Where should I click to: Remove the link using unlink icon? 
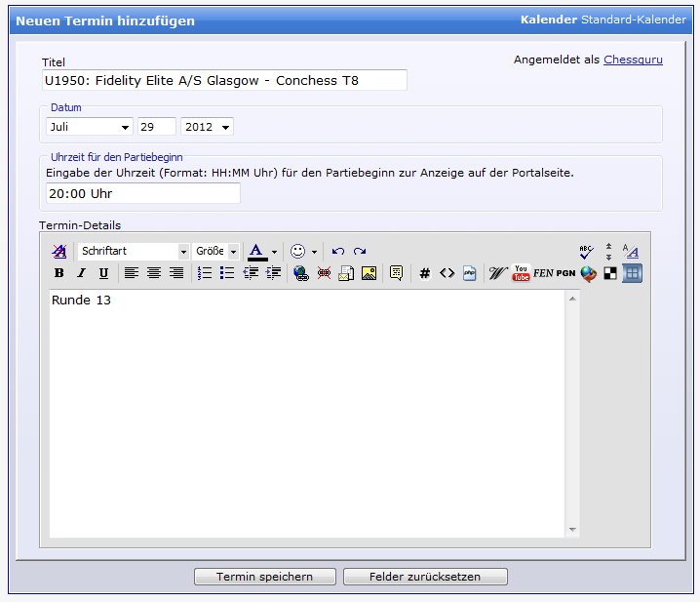pyautogui.click(x=324, y=273)
